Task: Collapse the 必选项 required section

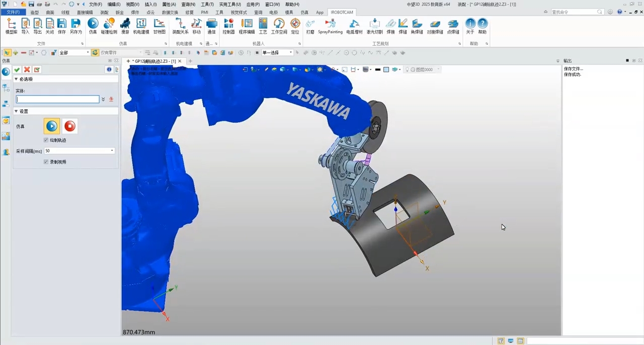Action: tap(16, 79)
